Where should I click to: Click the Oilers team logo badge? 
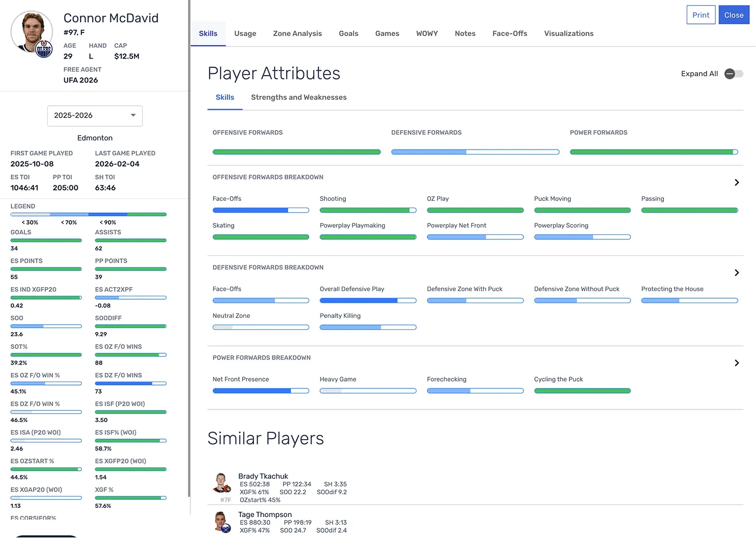(44, 49)
